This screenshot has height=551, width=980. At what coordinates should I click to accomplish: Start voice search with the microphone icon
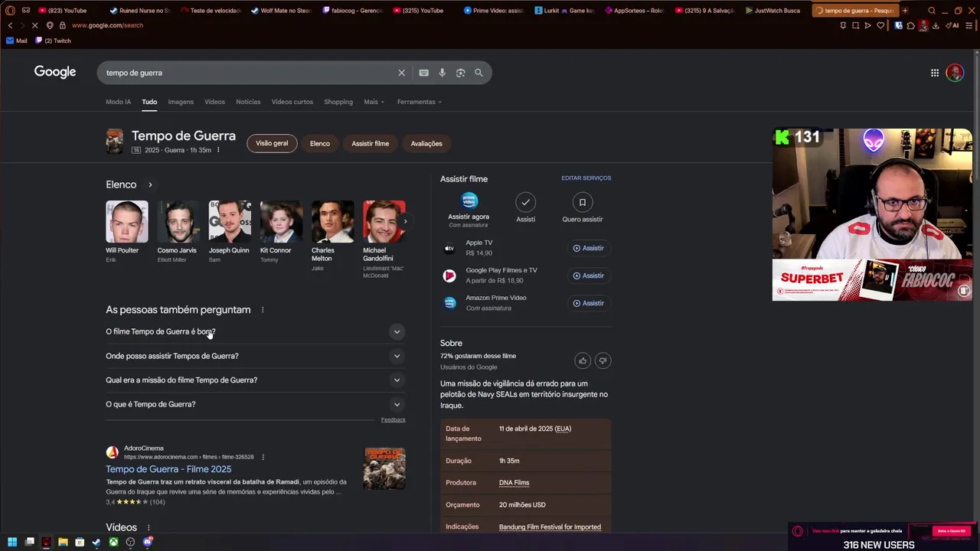pyautogui.click(x=442, y=73)
